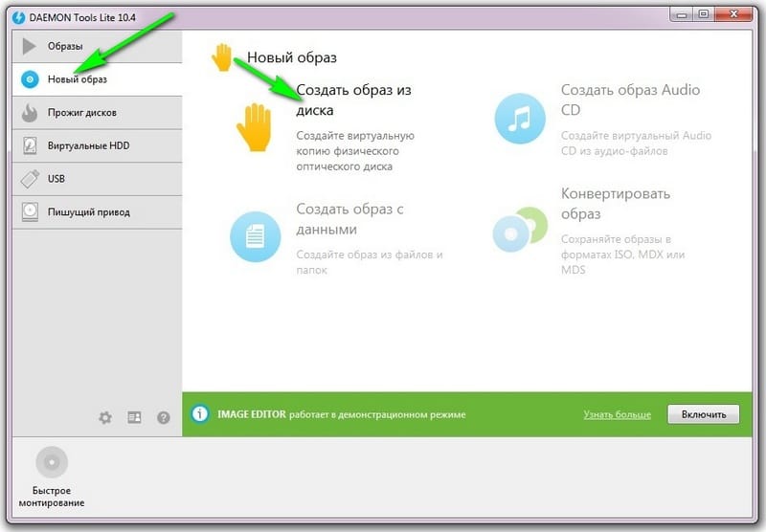This screenshot has height=532, width=766.
Task: Click the Образы play icon in sidebar
Action: click(30, 46)
